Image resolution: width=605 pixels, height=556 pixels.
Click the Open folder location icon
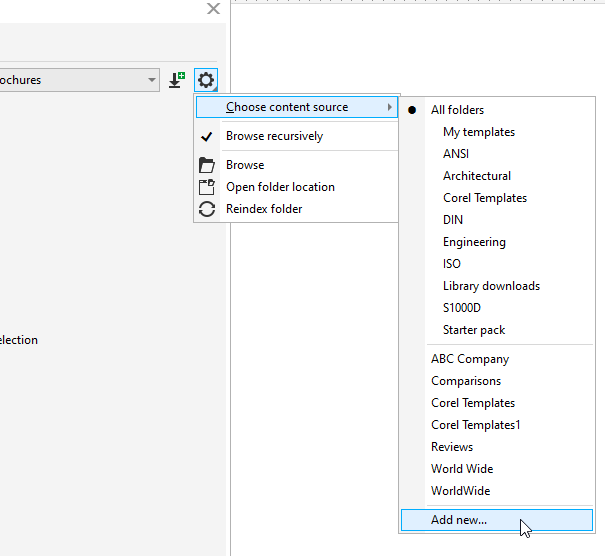pos(207,187)
